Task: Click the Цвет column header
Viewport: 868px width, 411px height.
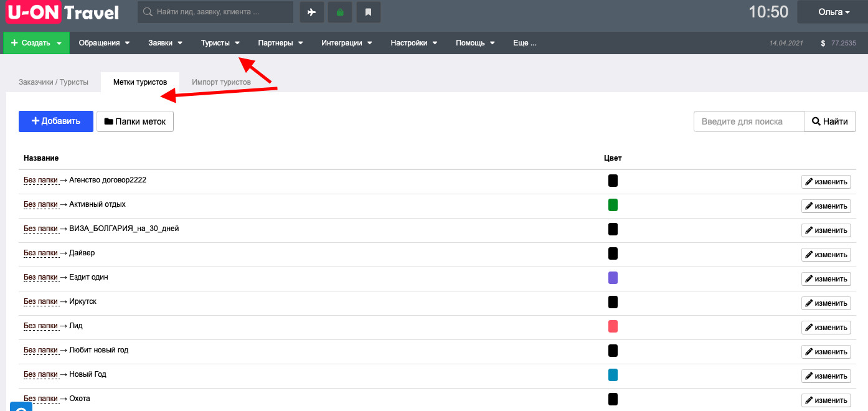Action: pos(613,158)
